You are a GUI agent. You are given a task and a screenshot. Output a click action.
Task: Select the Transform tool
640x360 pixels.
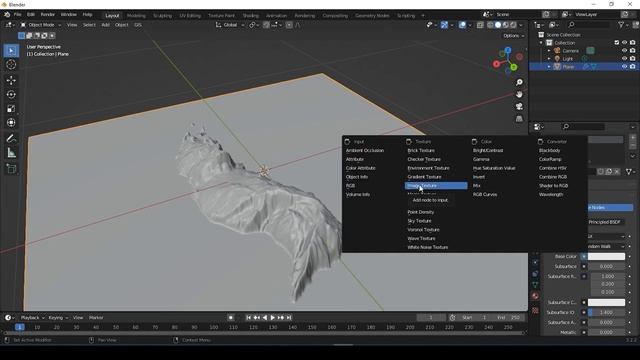(x=11, y=122)
